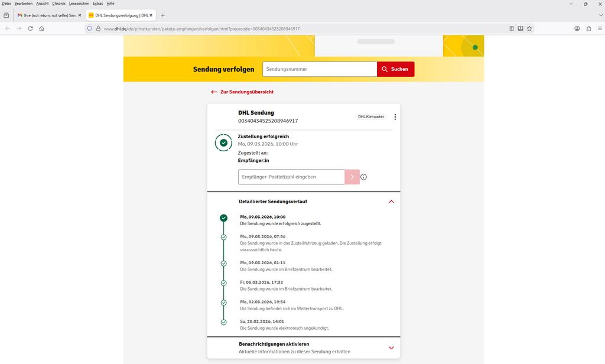605x364 pixels.
Task: Collapse Detaillierter Sendungsverlauf section
Action: click(x=391, y=201)
